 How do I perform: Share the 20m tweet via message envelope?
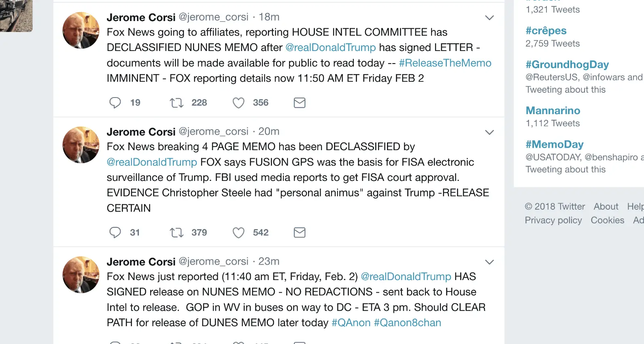coord(300,233)
